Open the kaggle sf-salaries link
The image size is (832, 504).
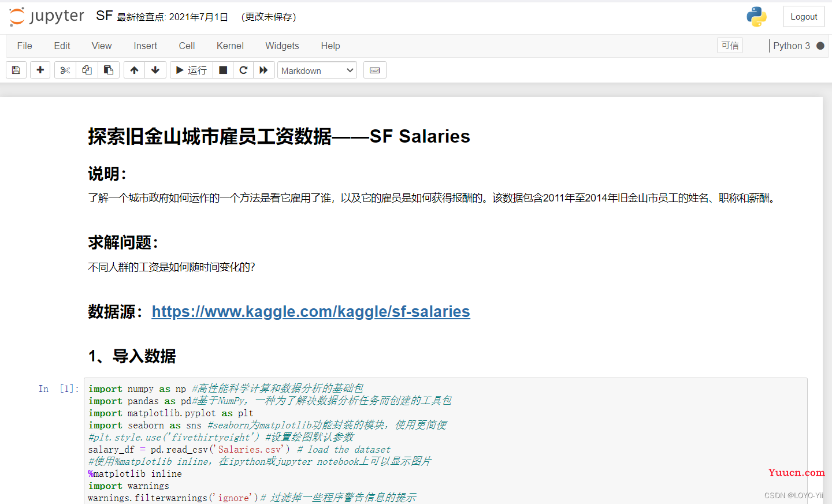tap(311, 312)
